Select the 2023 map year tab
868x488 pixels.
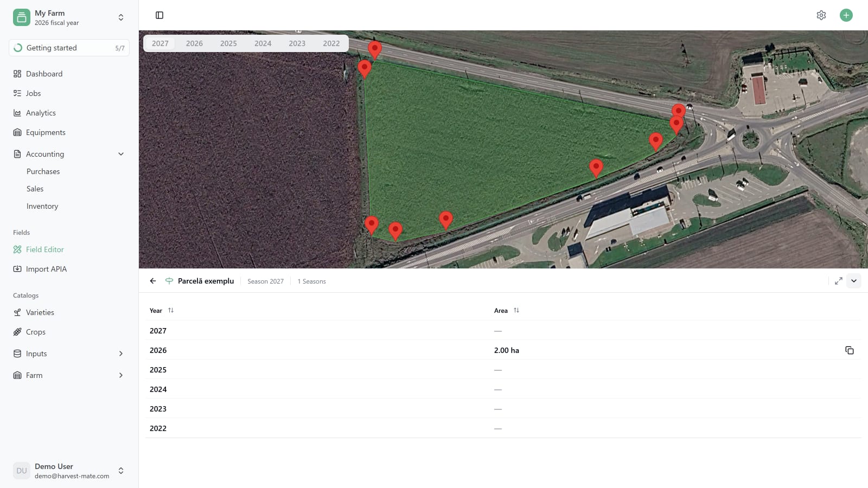pyautogui.click(x=297, y=43)
